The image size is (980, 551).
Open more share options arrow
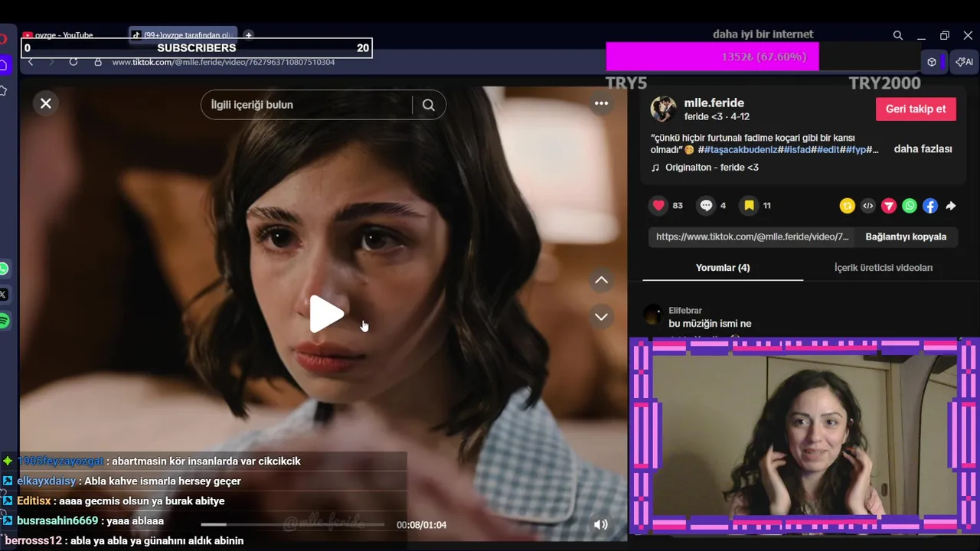pyautogui.click(x=950, y=205)
